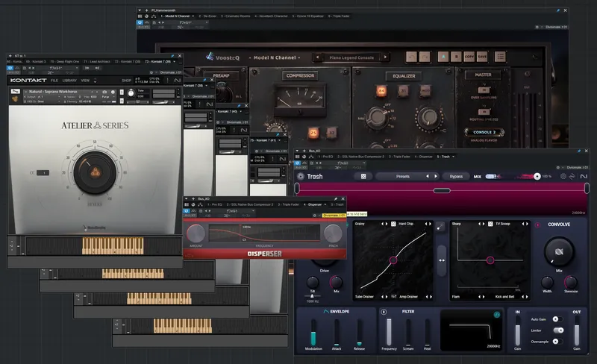This screenshot has width=597, height=364.
Task: Click the dice icon next to TV Scoop
Action: [490, 224]
